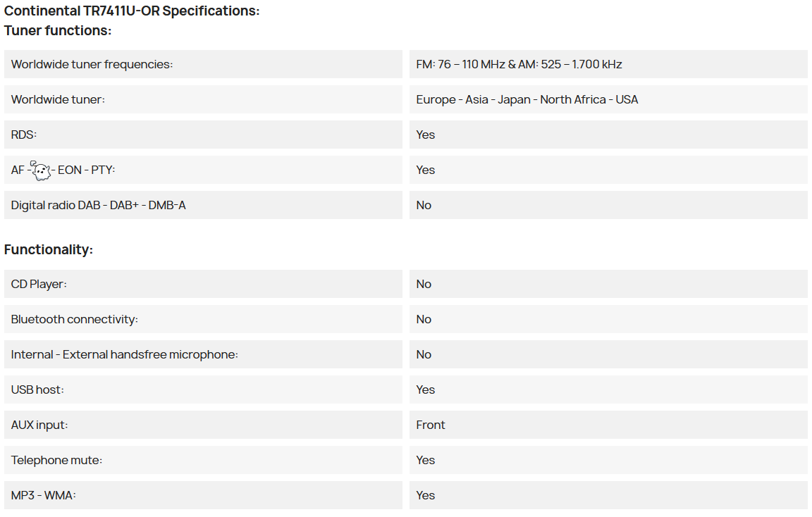Select the Europe - Asia - Japan tuner value

tap(527, 99)
